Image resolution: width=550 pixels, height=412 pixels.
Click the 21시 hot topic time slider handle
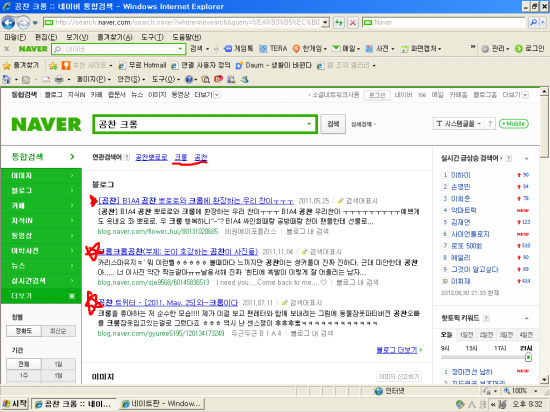528,357
